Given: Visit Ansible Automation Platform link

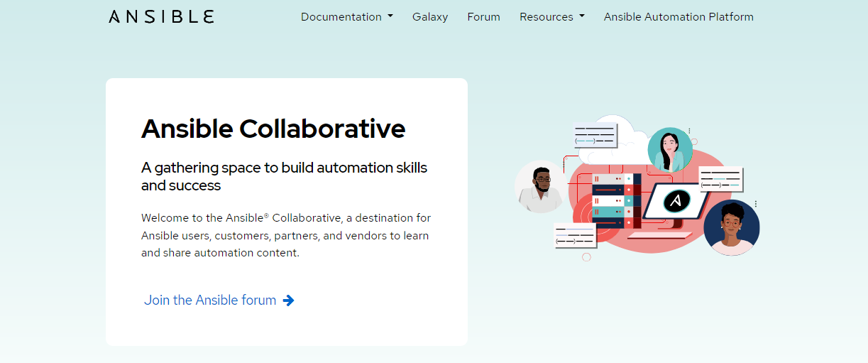Looking at the screenshot, I should pyautogui.click(x=679, y=16).
